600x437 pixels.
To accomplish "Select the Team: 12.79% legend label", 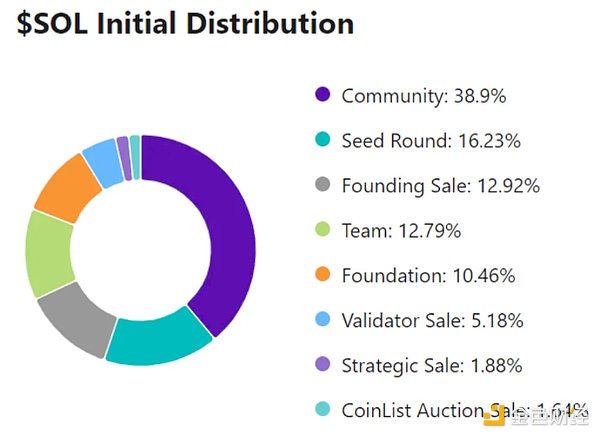I will pyautogui.click(x=400, y=231).
